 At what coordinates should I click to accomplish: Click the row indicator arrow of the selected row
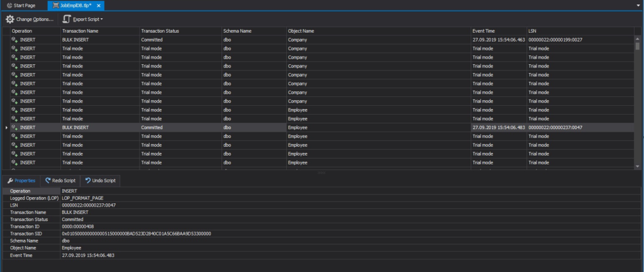point(6,128)
